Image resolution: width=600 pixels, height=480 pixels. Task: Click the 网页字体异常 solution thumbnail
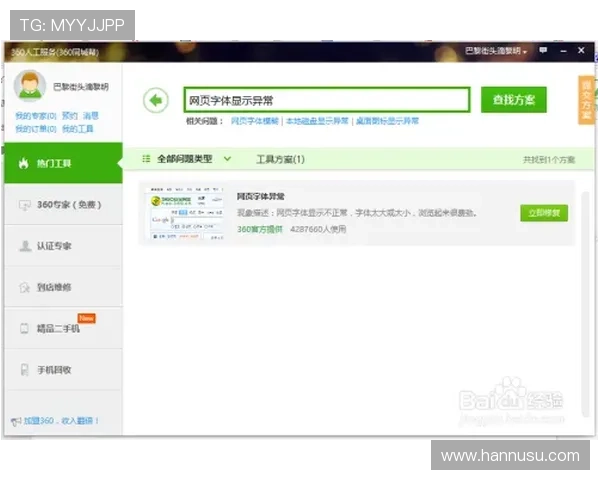click(186, 213)
